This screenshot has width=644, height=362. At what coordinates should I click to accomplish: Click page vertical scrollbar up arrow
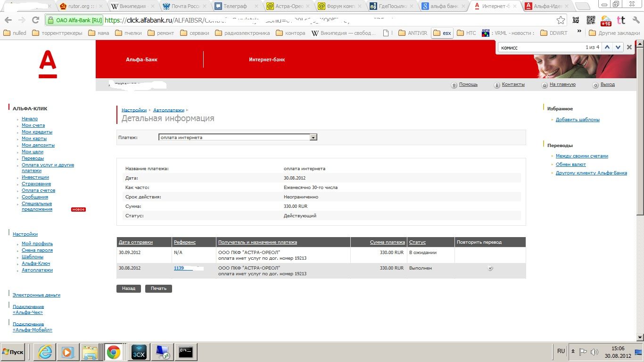(x=640, y=44)
